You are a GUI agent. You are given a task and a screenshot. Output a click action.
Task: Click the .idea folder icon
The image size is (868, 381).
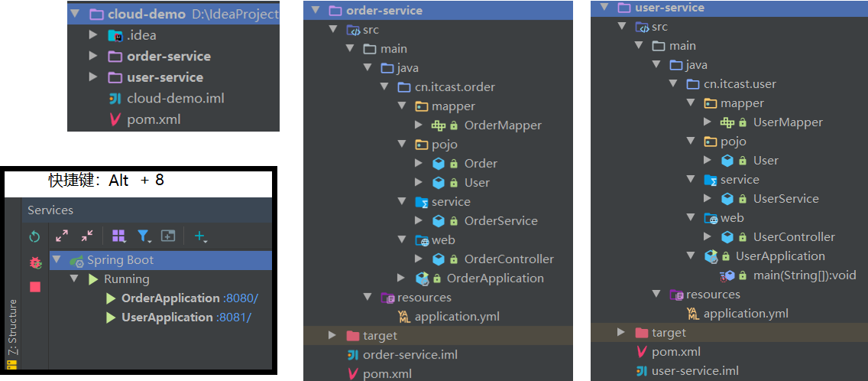pyautogui.click(x=115, y=35)
